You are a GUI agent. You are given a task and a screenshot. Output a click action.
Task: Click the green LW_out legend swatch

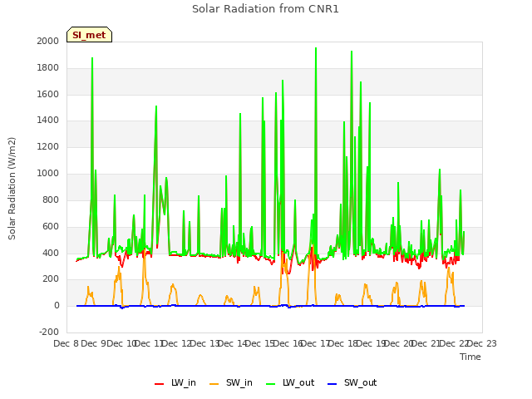click(271, 384)
